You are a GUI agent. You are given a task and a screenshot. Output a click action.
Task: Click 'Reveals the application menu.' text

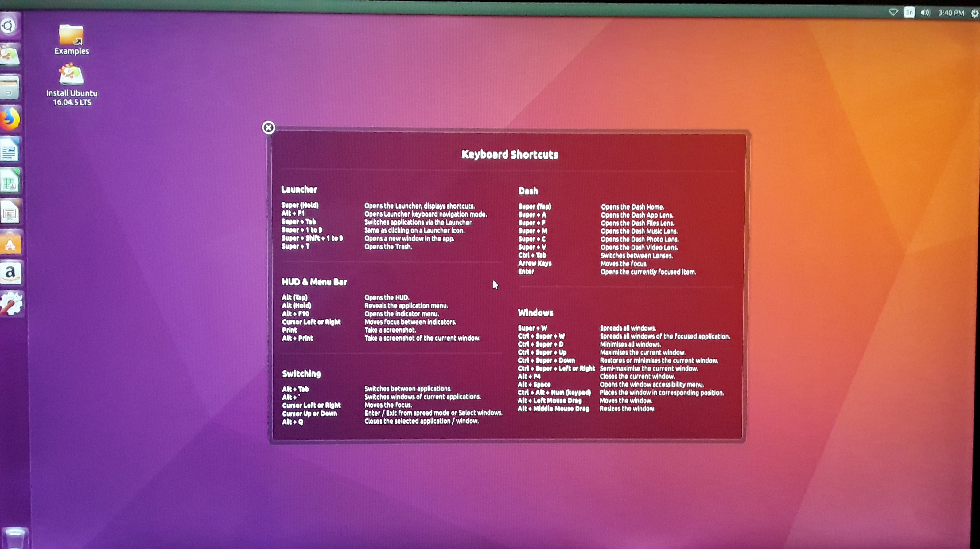[x=406, y=305]
